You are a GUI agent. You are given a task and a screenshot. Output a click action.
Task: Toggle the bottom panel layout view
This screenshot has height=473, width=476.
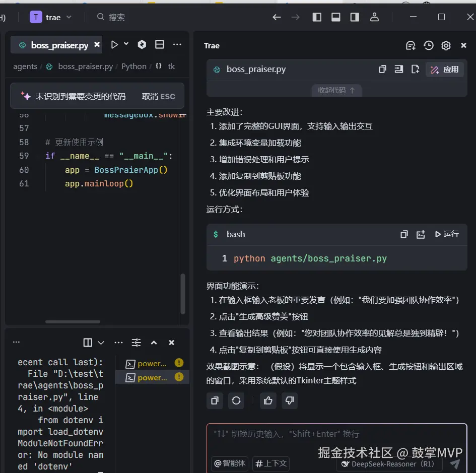pos(335,17)
